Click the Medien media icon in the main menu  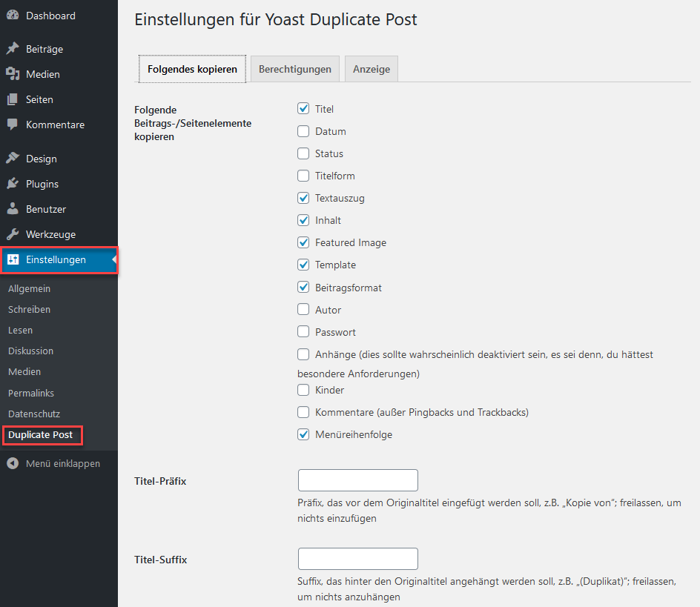tap(13, 73)
